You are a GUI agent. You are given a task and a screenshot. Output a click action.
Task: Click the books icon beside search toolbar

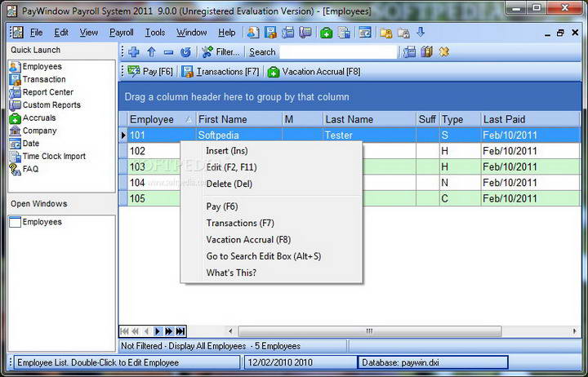tap(427, 51)
